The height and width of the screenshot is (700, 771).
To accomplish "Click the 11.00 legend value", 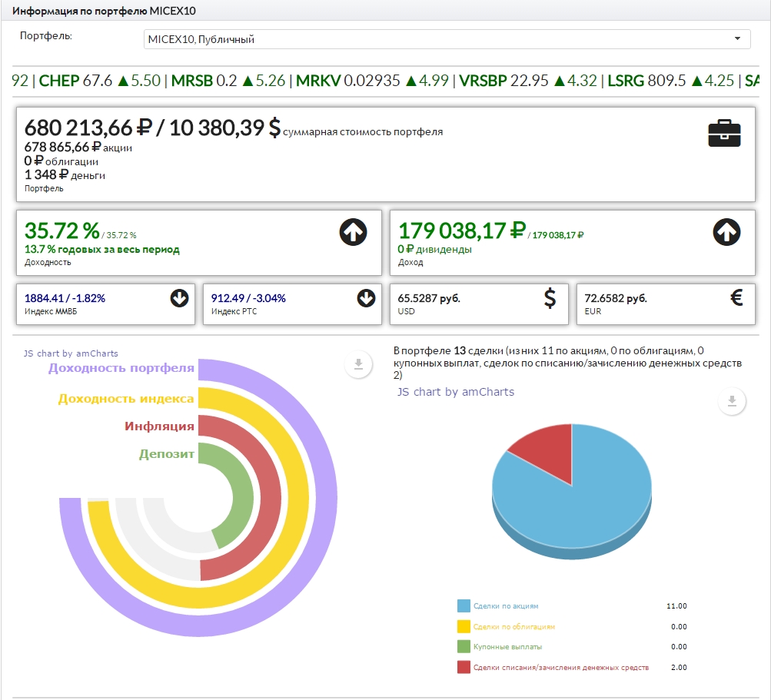I will coord(676,606).
